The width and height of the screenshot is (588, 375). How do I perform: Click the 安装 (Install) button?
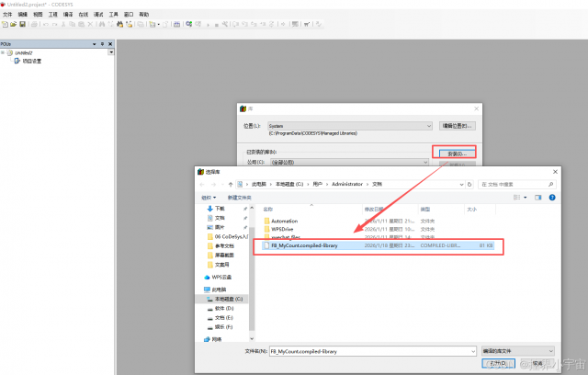point(454,153)
